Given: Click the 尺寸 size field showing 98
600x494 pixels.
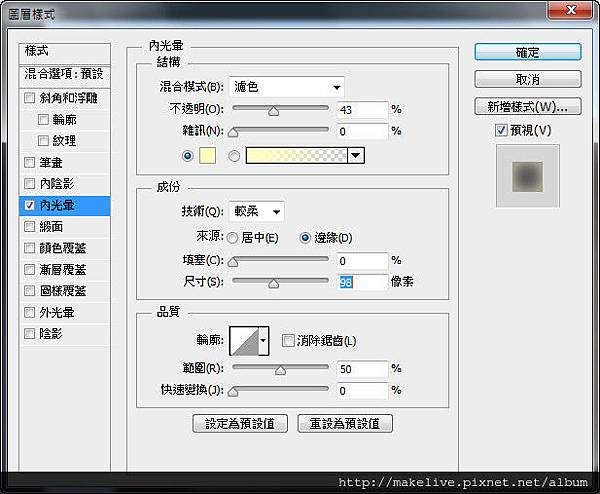Looking at the screenshot, I should [x=362, y=282].
